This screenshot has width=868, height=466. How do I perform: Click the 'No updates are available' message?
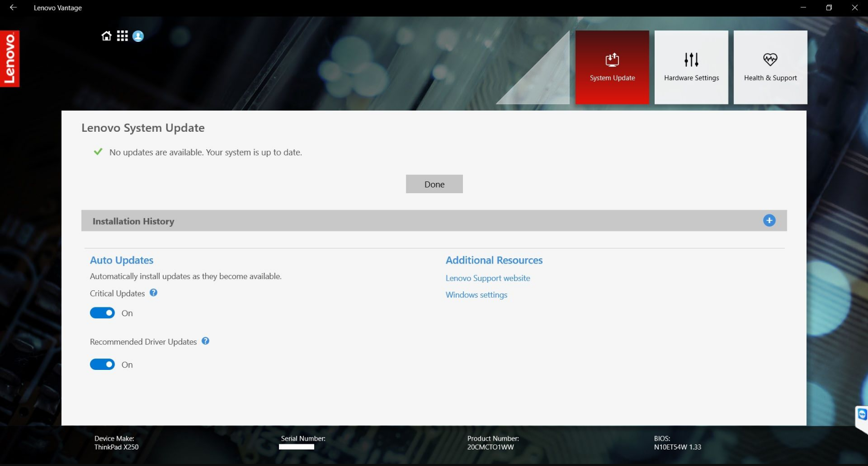click(x=206, y=152)
